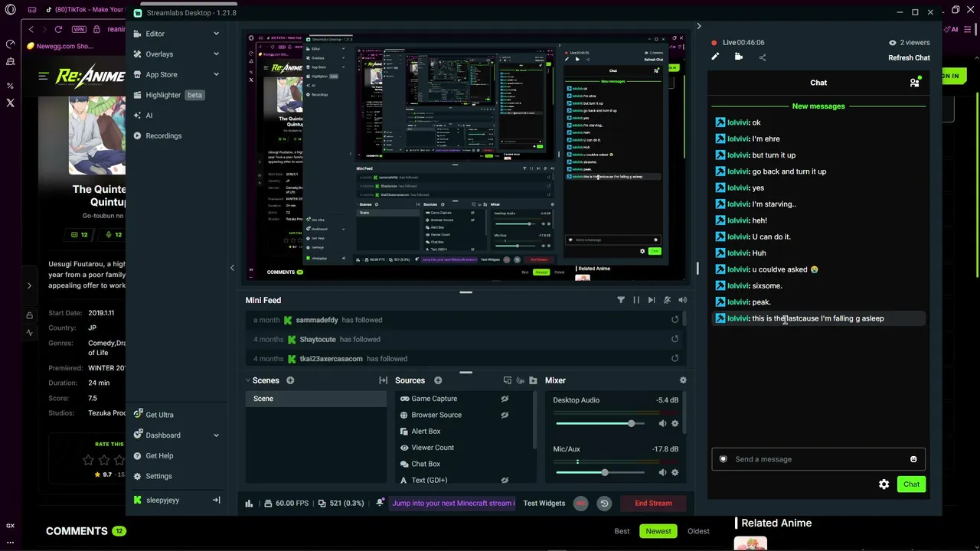Pause the Mini Feed alert queue
This screenshot has width=980, height=551.
coord(636,300)
